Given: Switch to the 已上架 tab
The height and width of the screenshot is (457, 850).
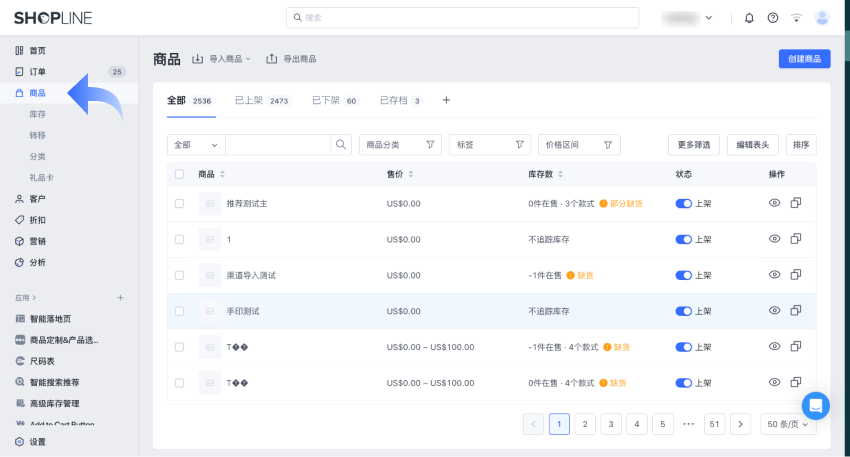Looking at the screenshot, I should pos(262,101).
